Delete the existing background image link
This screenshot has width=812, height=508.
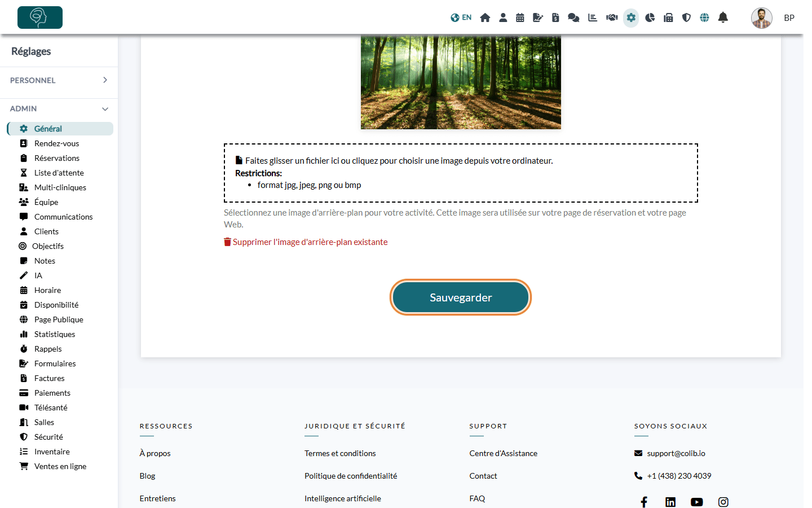[306, 242]
